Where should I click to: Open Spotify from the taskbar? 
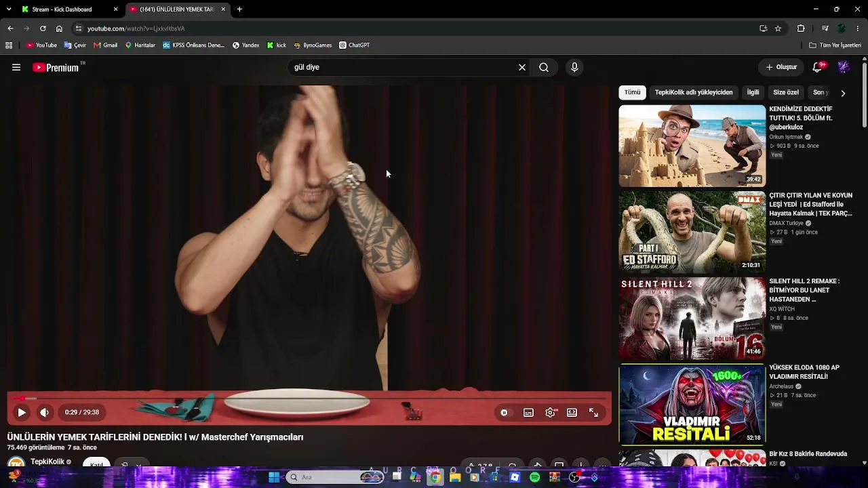(x=534, y=477)
